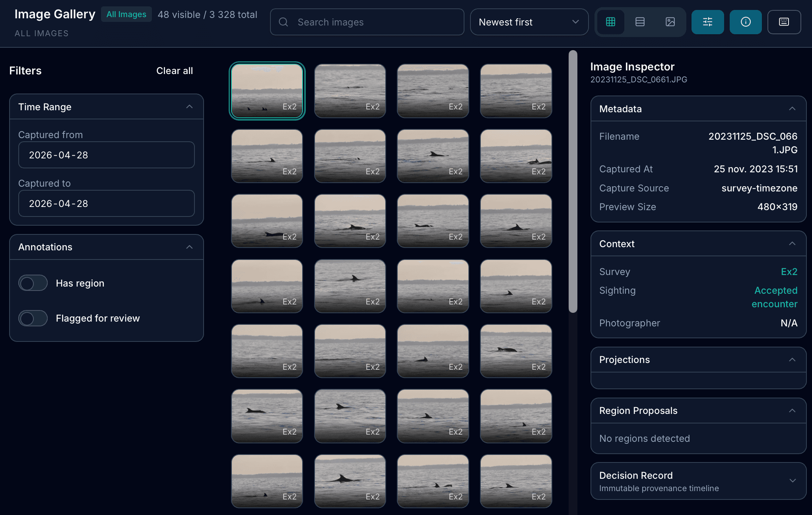
Task: Toggle the Flagged for review switch
Action: coord(33,318)
